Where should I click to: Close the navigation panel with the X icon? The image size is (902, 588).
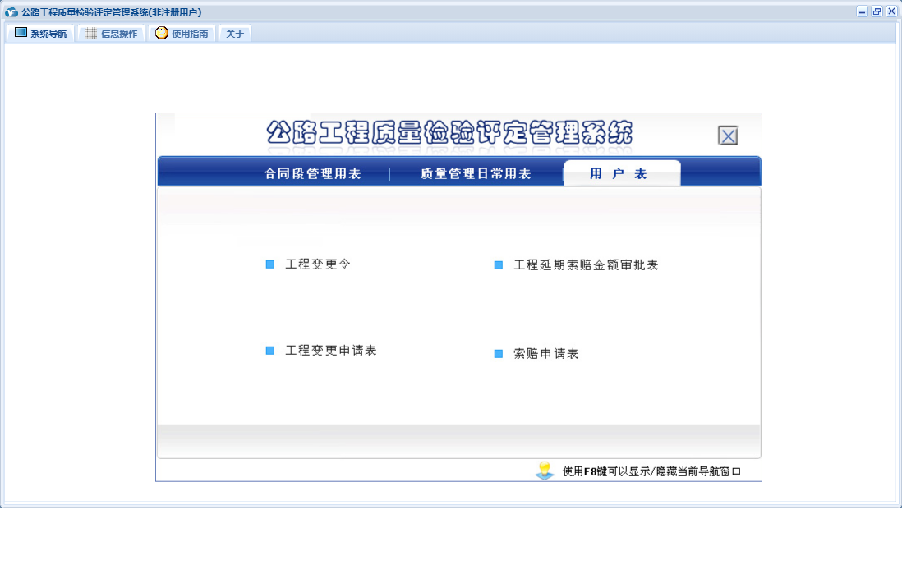click(728, 136)
